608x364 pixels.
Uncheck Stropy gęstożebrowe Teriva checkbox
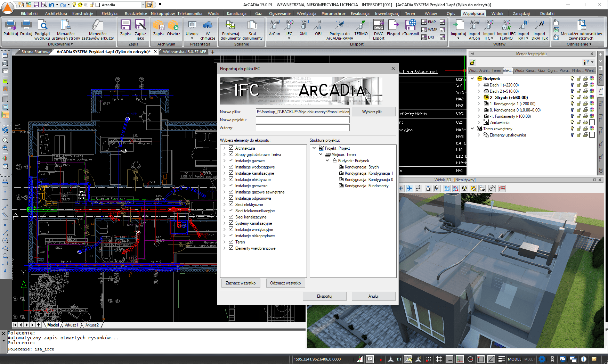tap(231, 154)
